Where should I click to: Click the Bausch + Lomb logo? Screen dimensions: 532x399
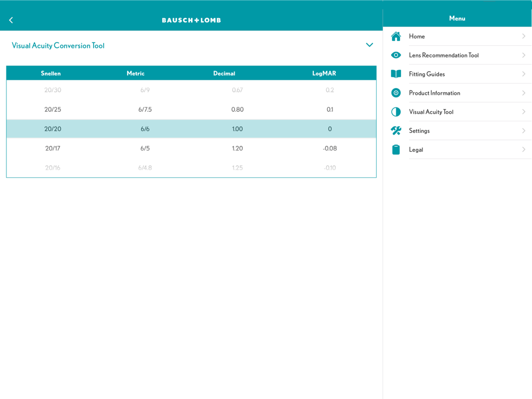192,20
